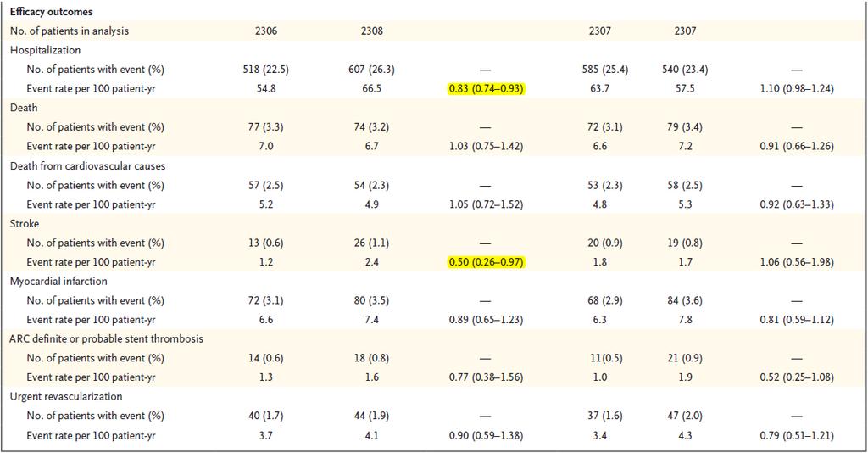Select the 'Stroke' row heading
The width and height of the screenshot is (868, 453).
(25, 224)
